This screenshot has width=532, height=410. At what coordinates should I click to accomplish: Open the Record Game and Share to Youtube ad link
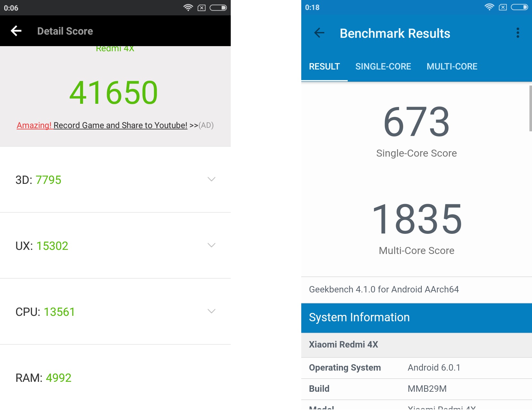point(115,125)
